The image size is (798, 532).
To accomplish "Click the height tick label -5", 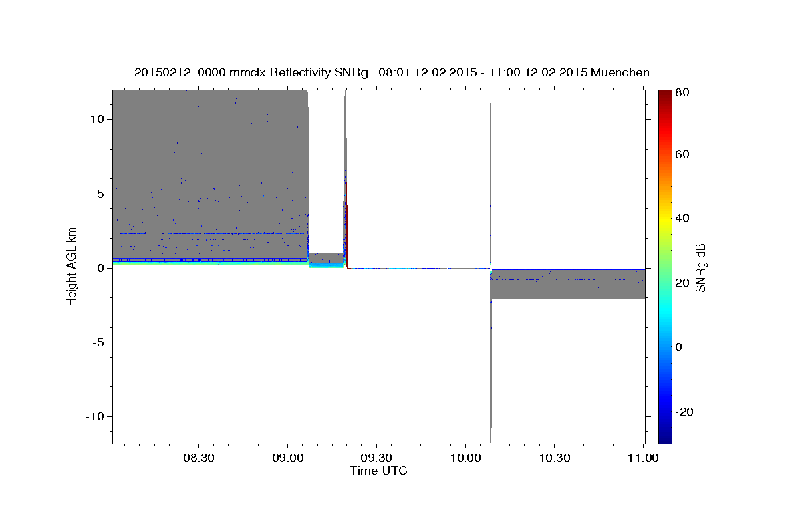I will (100, 342).
